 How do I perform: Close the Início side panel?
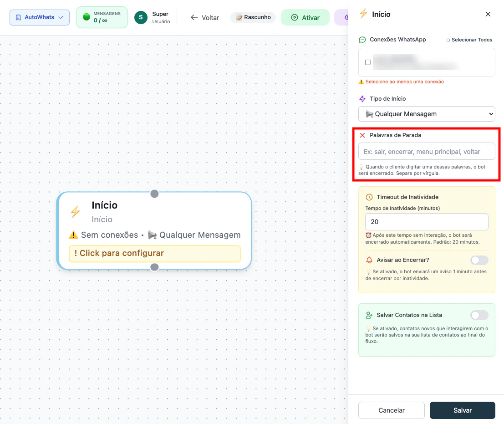coord(488,14)
